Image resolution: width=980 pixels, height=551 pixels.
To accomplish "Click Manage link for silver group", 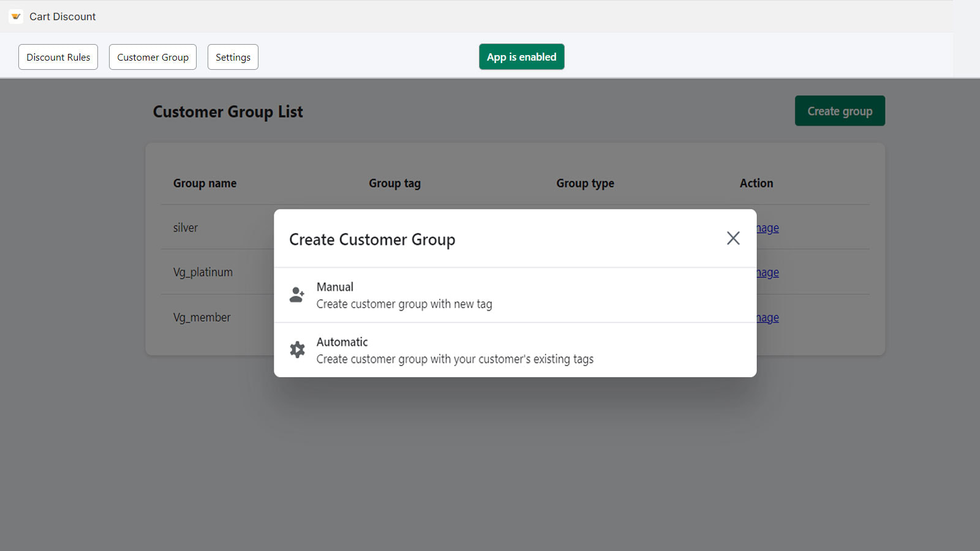I will [768, 228].
